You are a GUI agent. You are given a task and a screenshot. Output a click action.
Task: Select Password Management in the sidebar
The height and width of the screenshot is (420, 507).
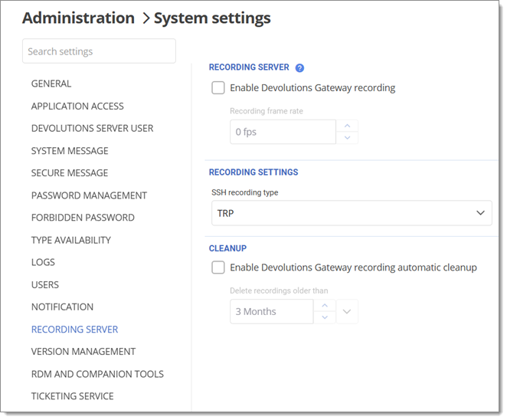click(89, 195)
